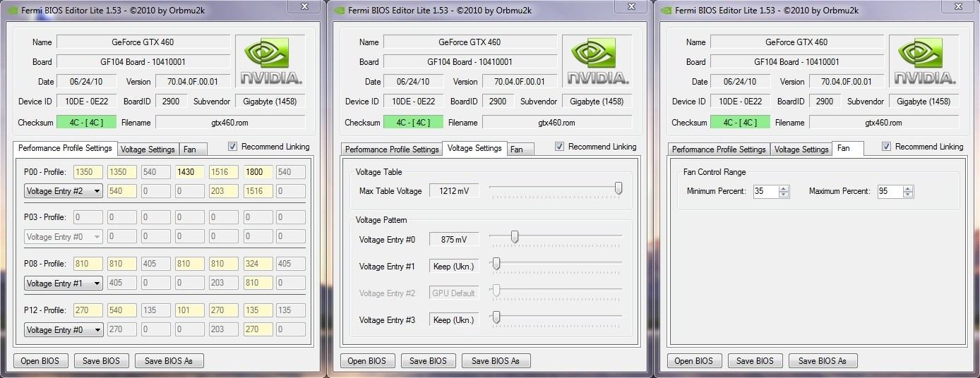Viewport: 980px width, 378px height.
Task: Open the P12 profile Voltage Entry #0 dropdown
Action: 63,329
